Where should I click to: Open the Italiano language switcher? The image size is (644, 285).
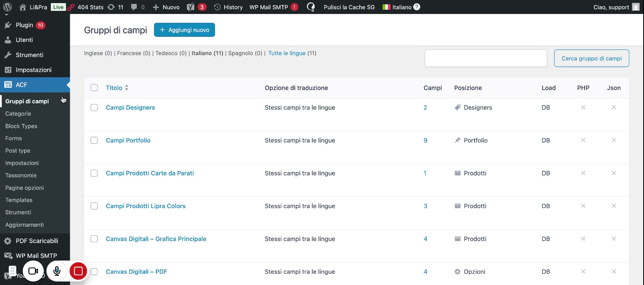pyautogui.click(x=402, y=7)
